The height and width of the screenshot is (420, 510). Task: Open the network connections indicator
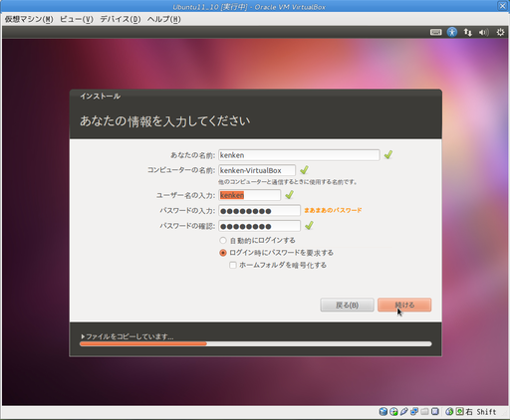(468, 32)
